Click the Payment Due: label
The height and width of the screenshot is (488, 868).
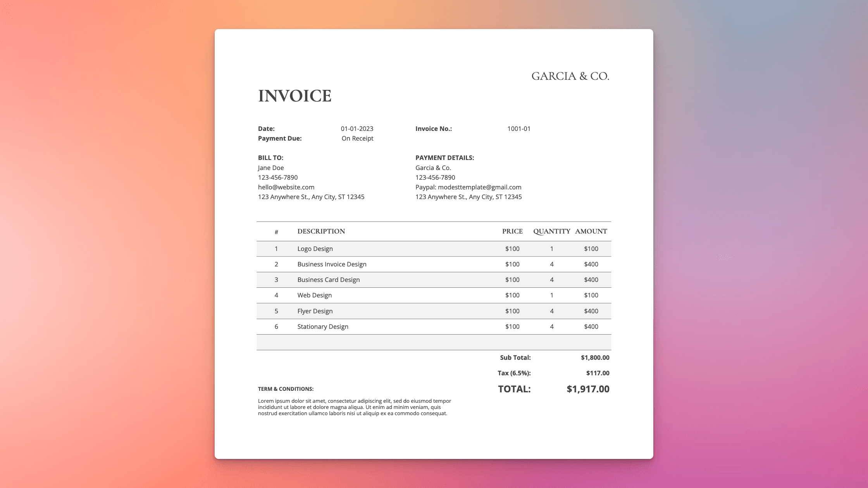pos(280,138)
